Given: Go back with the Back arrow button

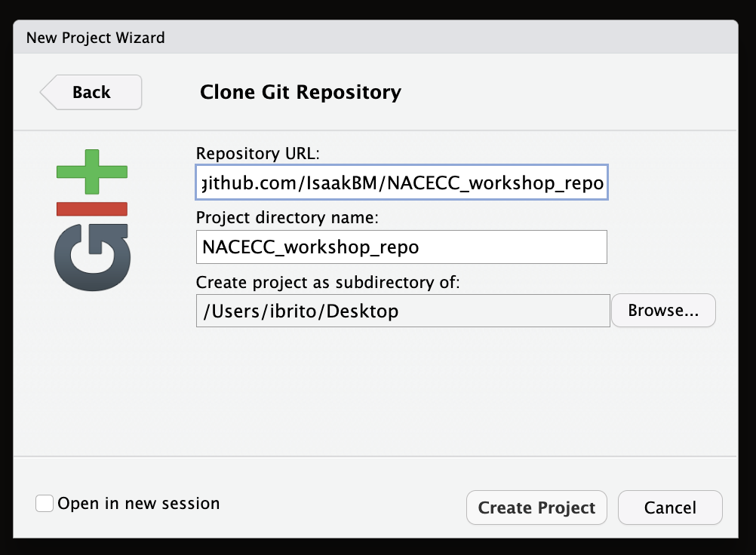Looking at the screenshot, I should pos(91,92).
